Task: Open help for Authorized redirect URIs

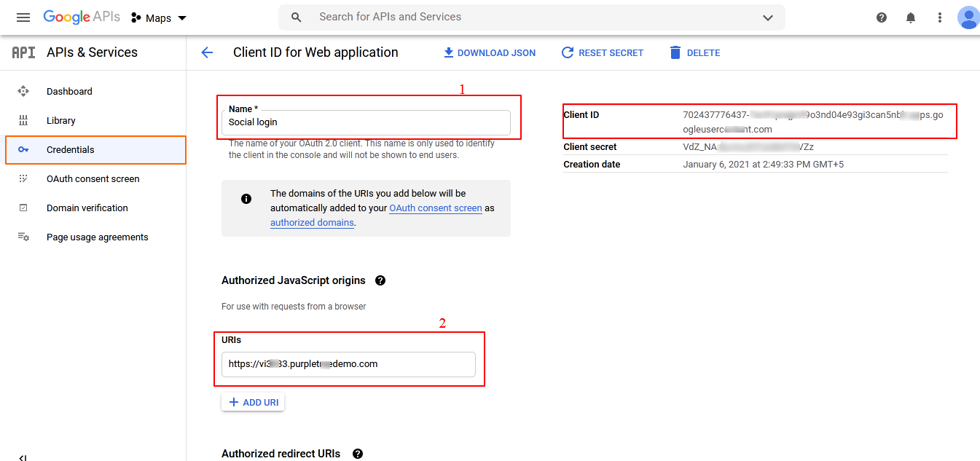Action: coord(358,454)
